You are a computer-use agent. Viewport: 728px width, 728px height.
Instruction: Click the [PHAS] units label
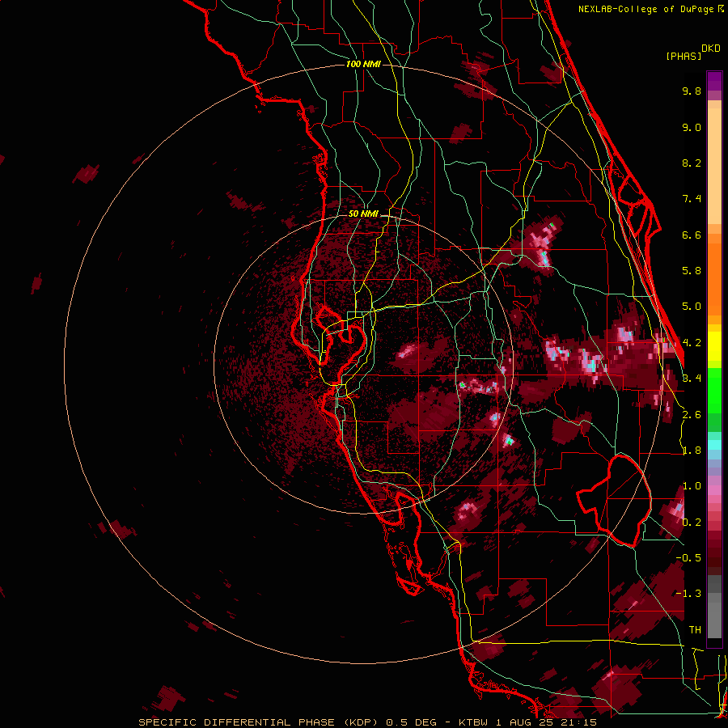(x=684, y=56)
